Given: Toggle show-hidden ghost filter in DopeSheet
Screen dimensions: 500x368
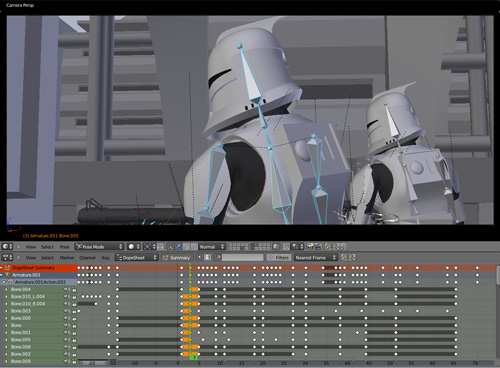Looking at the screenshot, I should coord(207,257).
